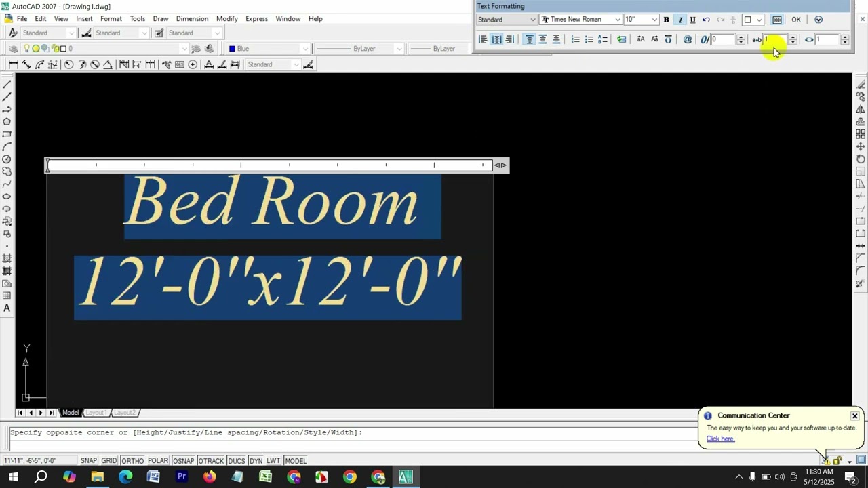Screen dimensions: 868x488
Task: Convert selected text to lowercase
Action: 654,39
